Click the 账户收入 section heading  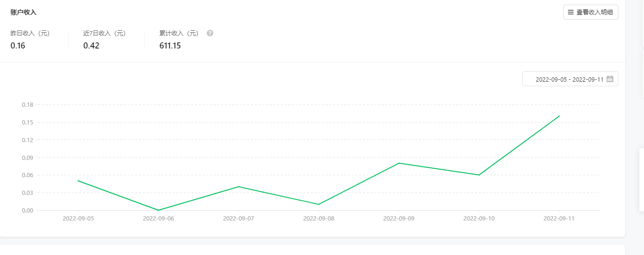point(23,12)
